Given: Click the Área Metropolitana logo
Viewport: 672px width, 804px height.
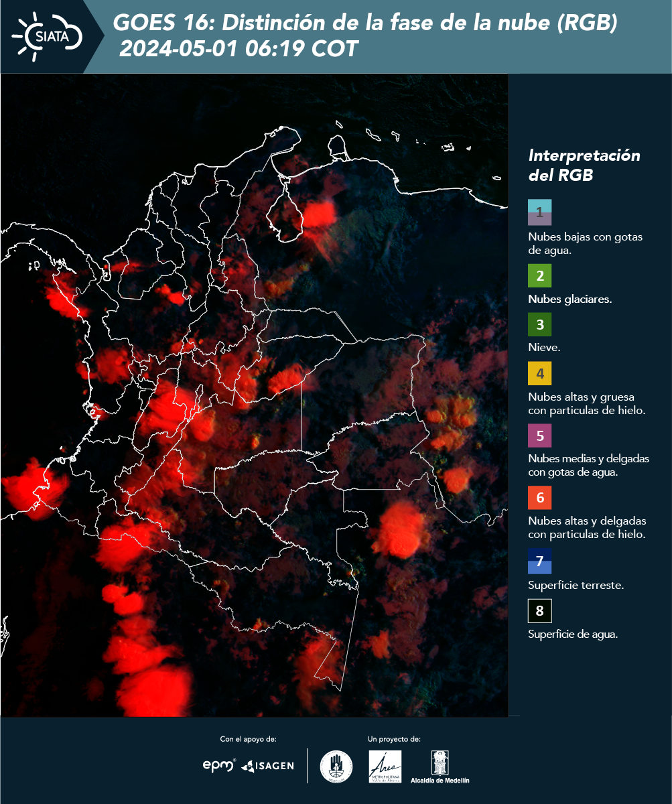Looking at the screenshot, I should pos(385,766).
